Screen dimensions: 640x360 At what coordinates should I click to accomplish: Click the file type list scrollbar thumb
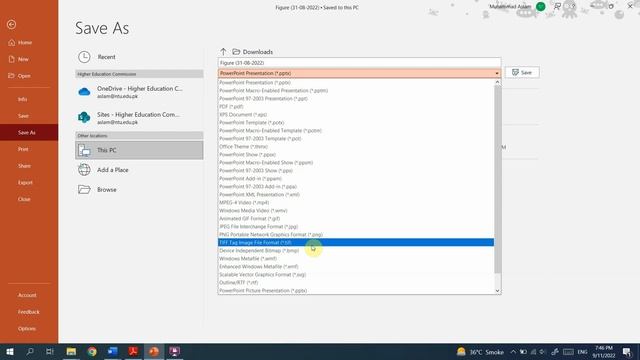(x=497, y=179)
